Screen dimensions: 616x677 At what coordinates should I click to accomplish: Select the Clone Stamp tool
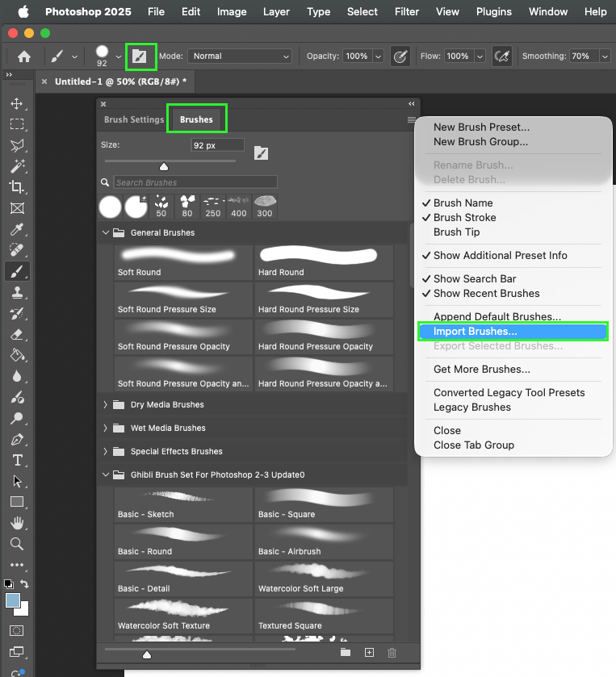17,292
